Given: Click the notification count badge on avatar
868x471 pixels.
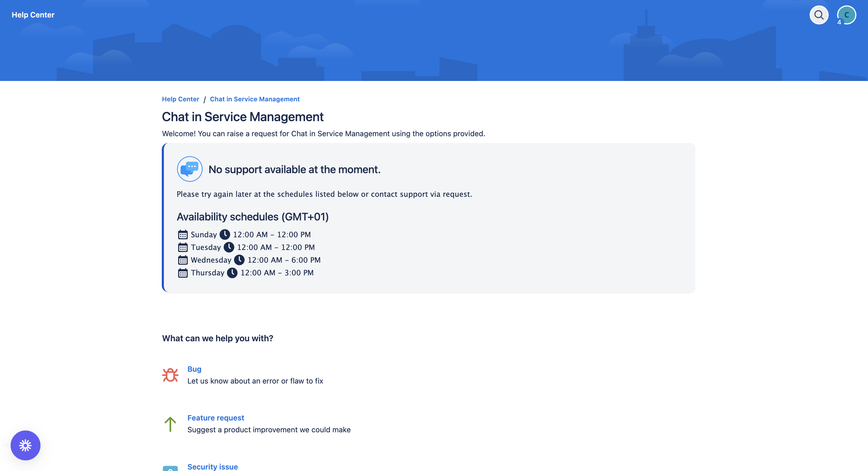Looking at the screenshot, I should (x=839, y=22).
